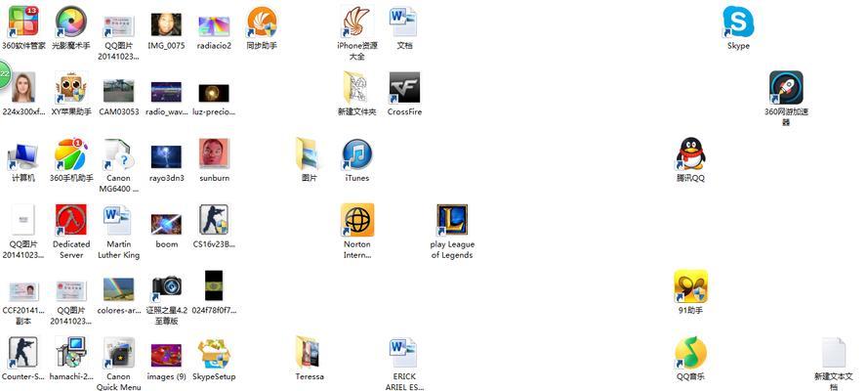Select QQ图片 file above CCF2014 副本
This screenshot has height=391, width=868.
click(x=23, y=220)
